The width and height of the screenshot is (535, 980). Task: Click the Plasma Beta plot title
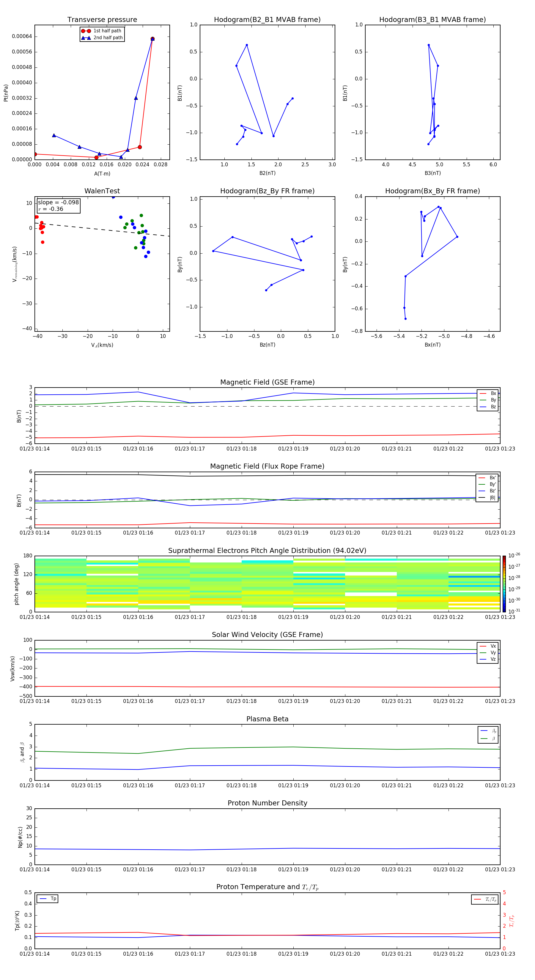(267, 719)
